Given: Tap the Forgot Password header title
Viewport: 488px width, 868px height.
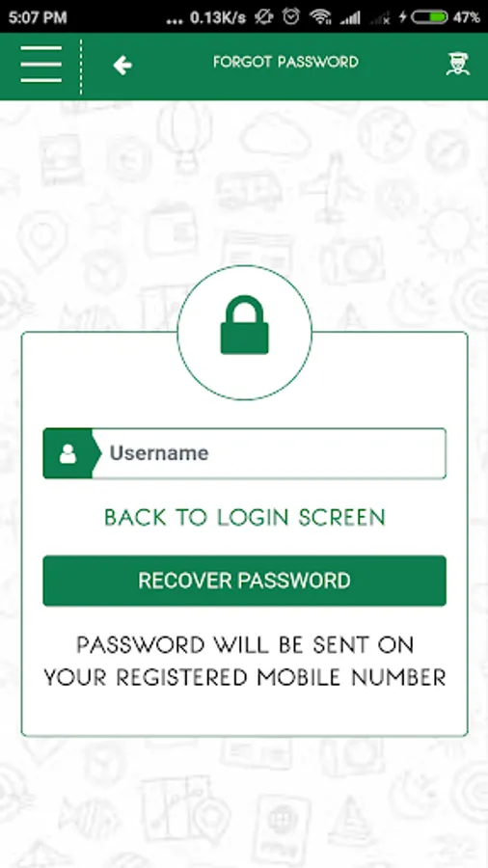Looking at the screenshot, I should pos(286,62).
